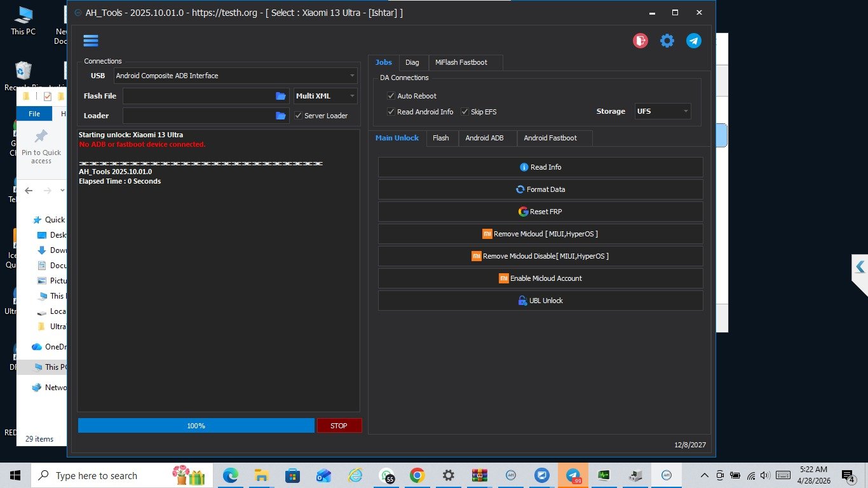868x488 pixels.
Task: Toggle the Auto Reboot checkbox
Action: pos(391,96)
